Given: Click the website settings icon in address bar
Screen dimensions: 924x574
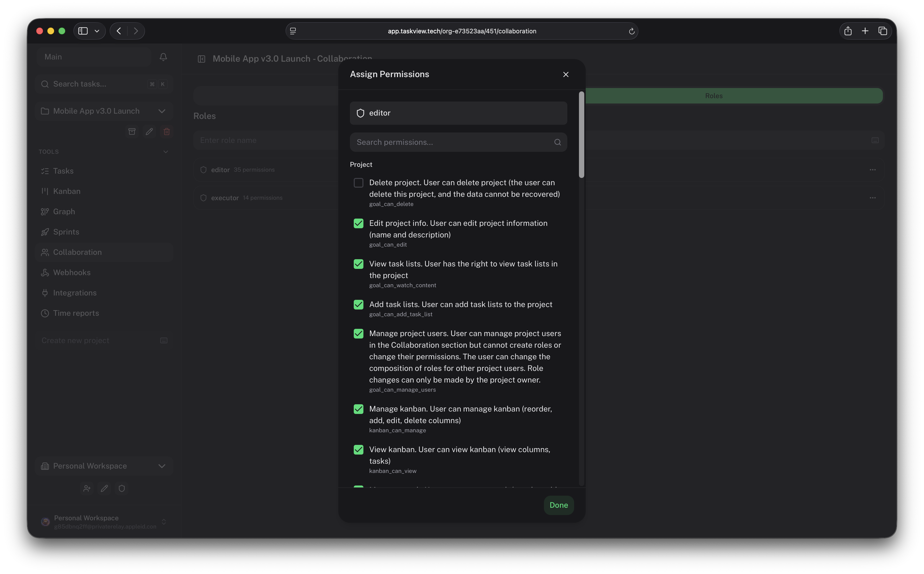Looking at the screenshot, I should click(293, 31).
